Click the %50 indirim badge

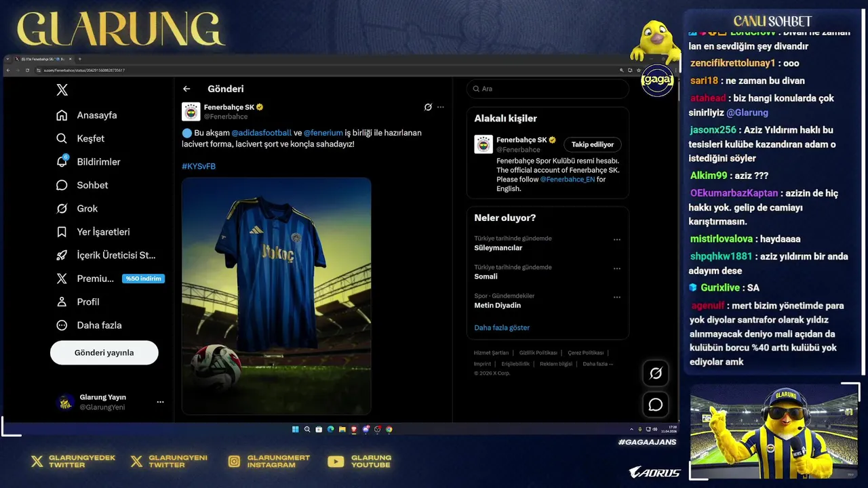pyautogui.click(x=143, y=279)
